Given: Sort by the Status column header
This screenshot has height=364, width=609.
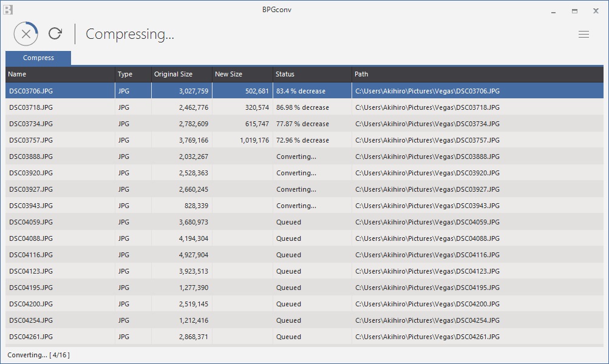Looking at the screenshot, I should coord(312,74).
